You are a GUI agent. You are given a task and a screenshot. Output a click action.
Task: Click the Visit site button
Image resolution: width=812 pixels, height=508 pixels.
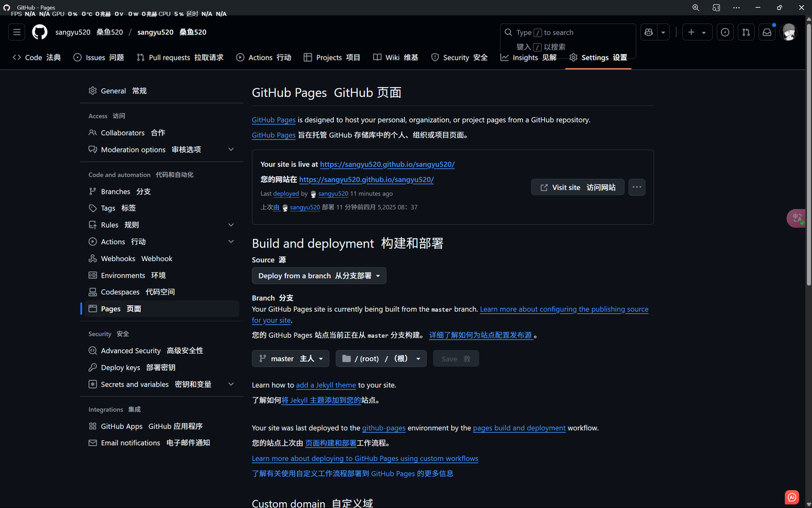(x=577, y=187)
